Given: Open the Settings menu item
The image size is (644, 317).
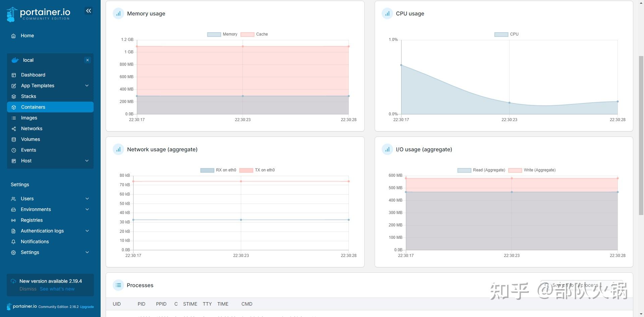Looking at the screenshot, I should [x=30, y=252].
